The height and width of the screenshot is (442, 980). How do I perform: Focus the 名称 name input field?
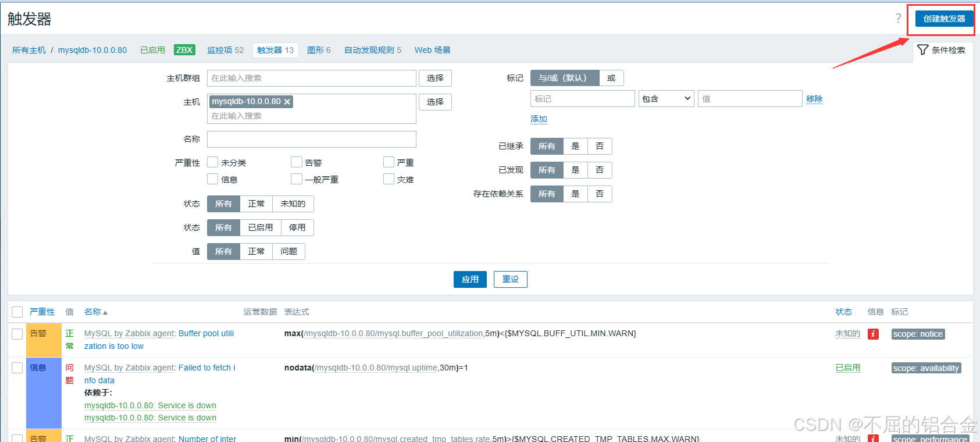tap(312, 139)
